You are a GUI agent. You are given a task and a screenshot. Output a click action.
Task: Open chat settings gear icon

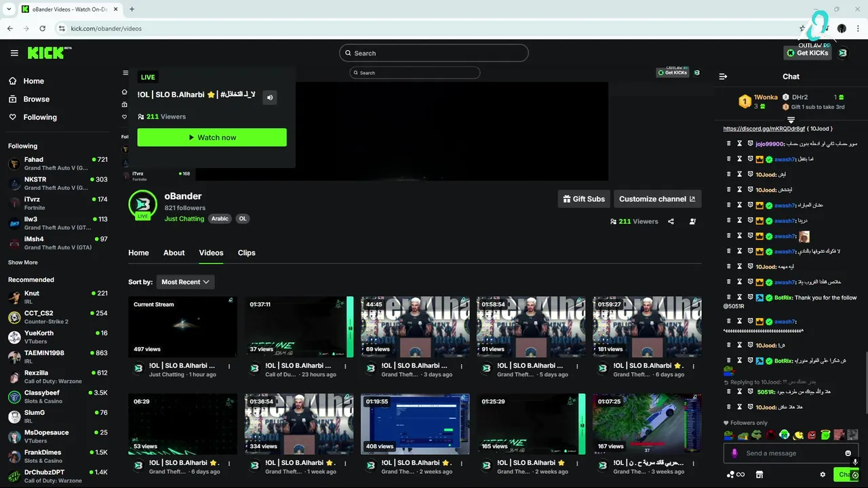[823, 474]
